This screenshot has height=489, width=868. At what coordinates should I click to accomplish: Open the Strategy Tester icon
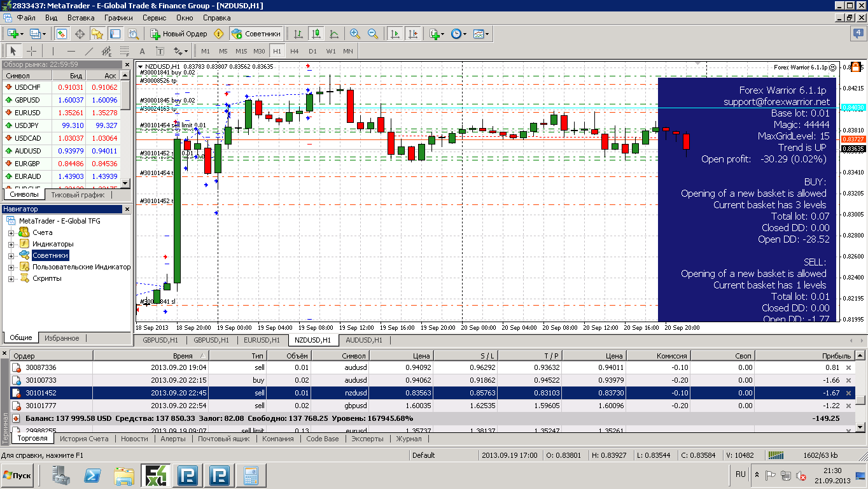click(132, 34)
